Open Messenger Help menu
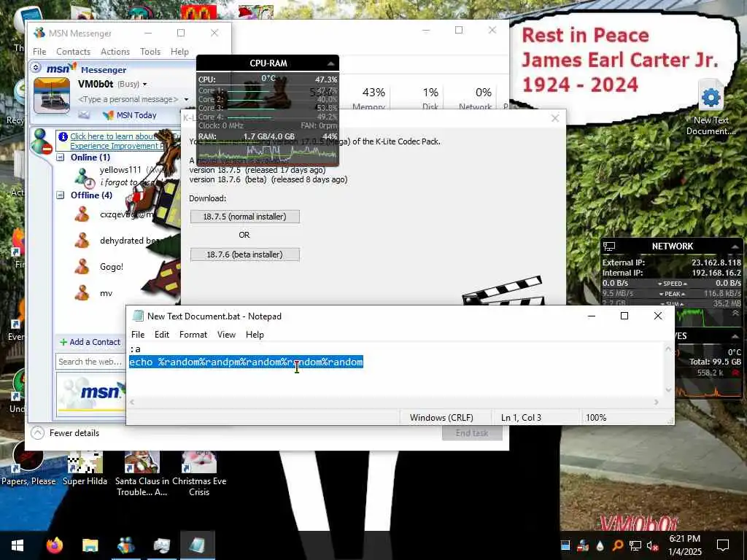Image resolution: width=747 pixels, height=560 pixels. click(x=179, y=52)
